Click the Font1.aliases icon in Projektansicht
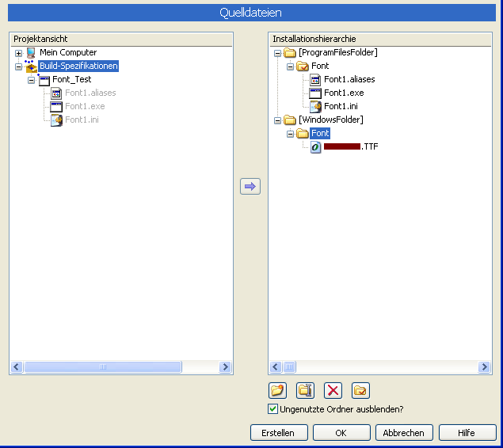Image resolution: width=503 pixels, height=448 pixels. (x=56, y=93)
